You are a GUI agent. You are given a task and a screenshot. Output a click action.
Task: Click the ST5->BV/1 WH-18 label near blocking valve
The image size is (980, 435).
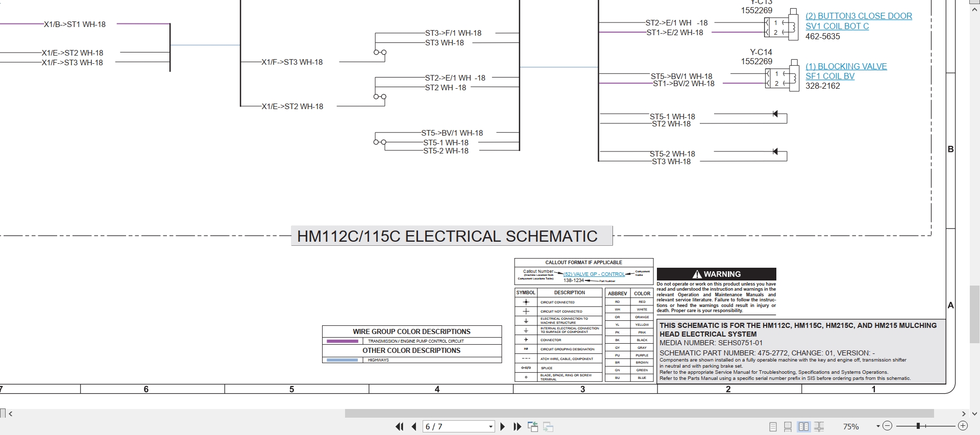[681, 76]
